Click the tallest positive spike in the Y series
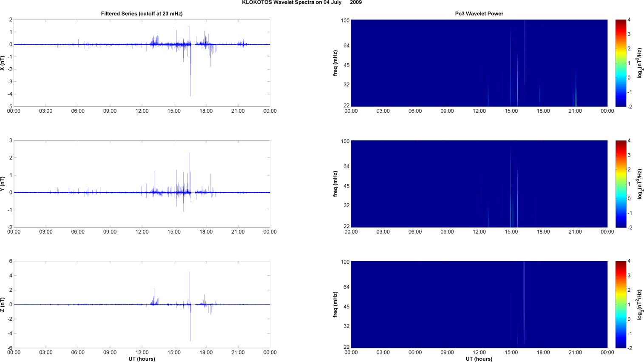This screenshot has height=362, width=644. click(x=190, y=172)
